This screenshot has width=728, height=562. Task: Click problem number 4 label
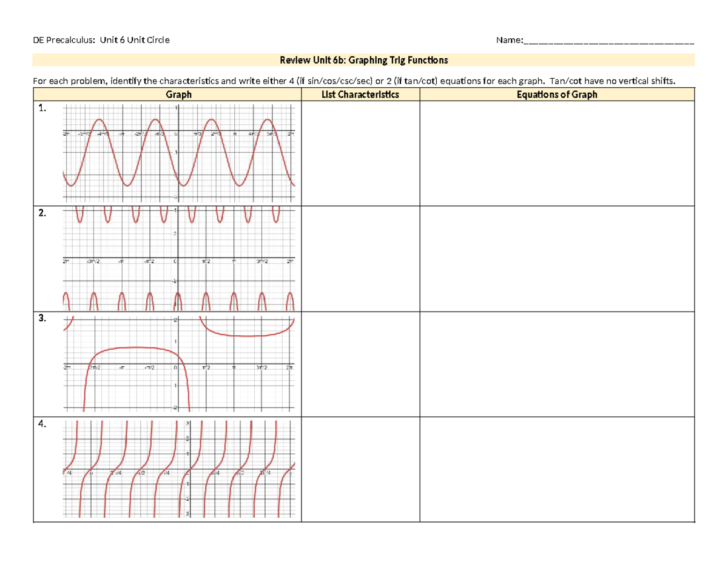(x=41, y=424)
